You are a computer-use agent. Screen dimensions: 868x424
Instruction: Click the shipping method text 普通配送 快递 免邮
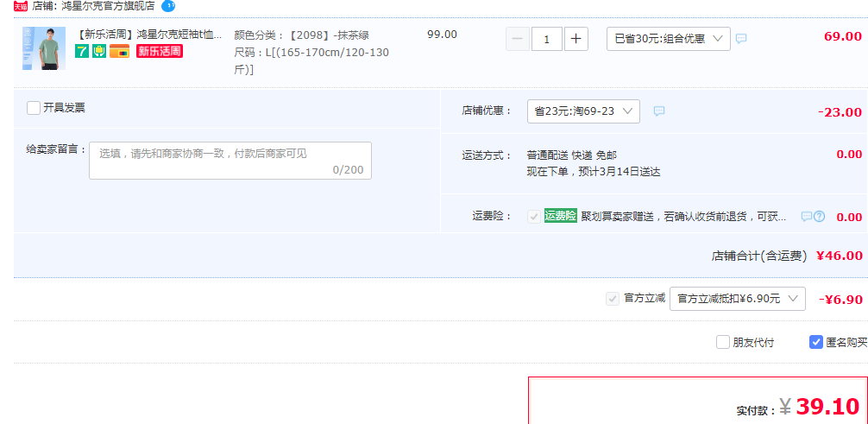click(x=572, y=155)
